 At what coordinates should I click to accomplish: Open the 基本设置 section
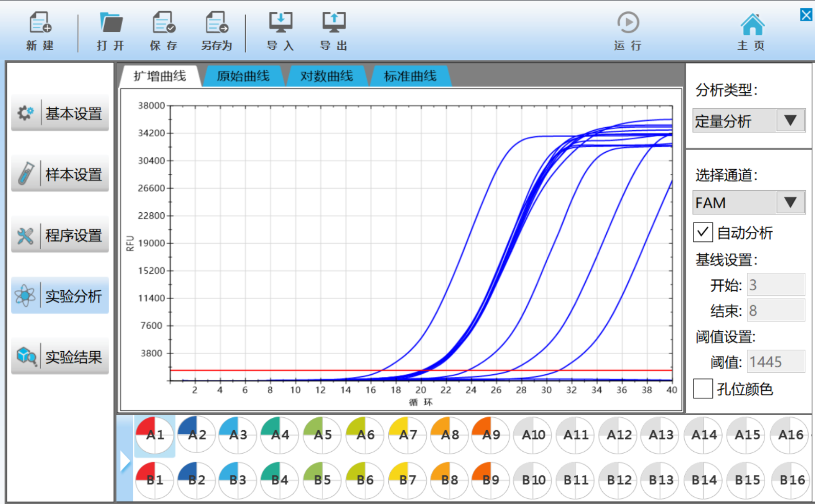[61, 113]
